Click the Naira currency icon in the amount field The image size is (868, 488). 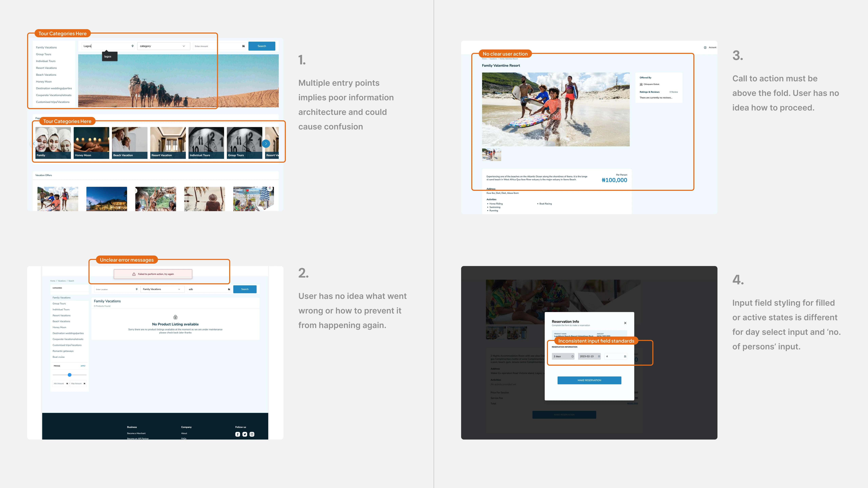point(244,46)
